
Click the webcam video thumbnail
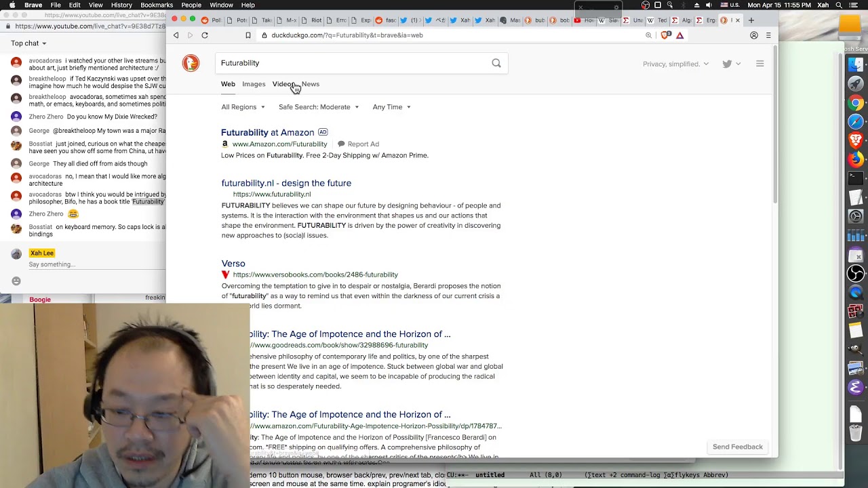tap(125, 395)
